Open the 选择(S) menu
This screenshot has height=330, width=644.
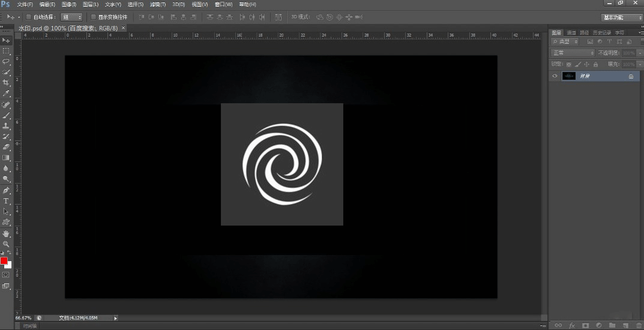[x=136, y=5]
